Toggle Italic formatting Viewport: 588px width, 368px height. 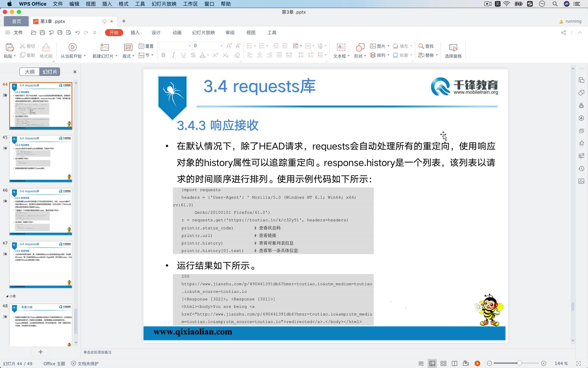tap(173, 55)
